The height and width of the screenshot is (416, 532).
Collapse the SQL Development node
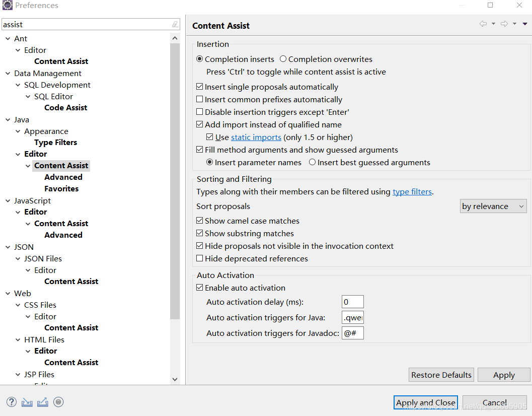(x=18, y=85)
